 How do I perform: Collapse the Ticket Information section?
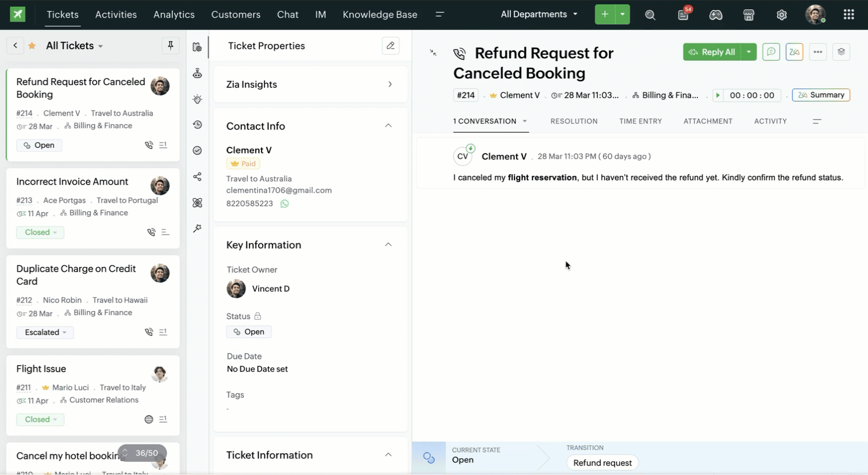[388, 455]
